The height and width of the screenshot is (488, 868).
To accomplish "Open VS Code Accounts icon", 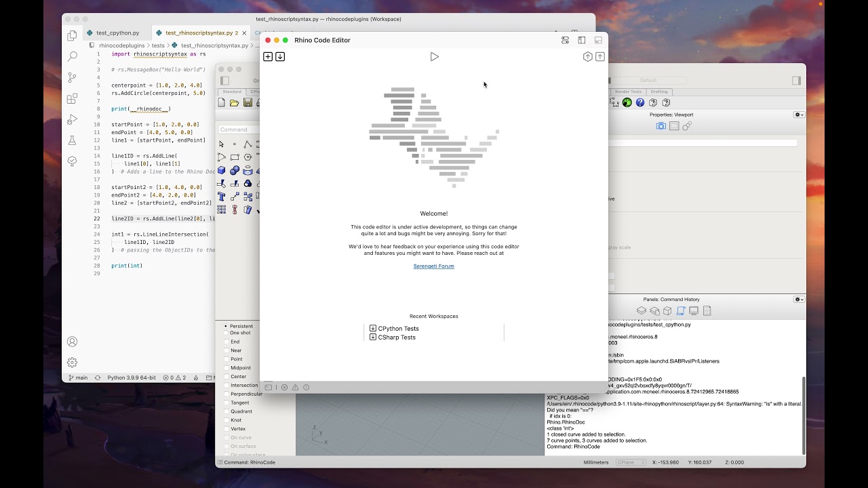I will pos(73,342).
